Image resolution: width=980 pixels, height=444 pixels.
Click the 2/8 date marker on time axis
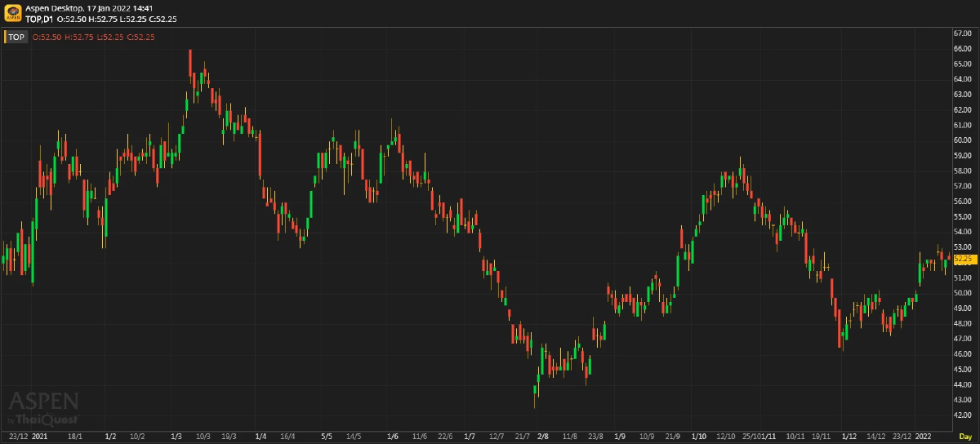point(543,437)
